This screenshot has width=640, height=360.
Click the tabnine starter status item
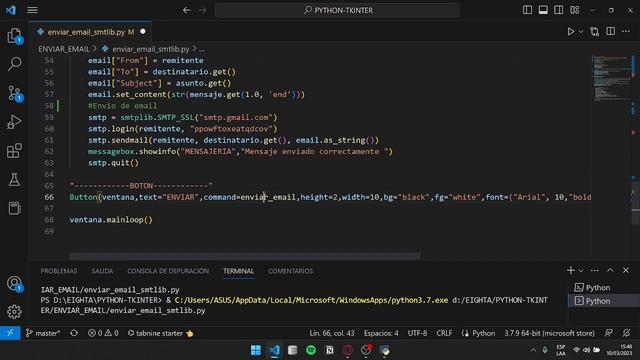click(160, 333)
